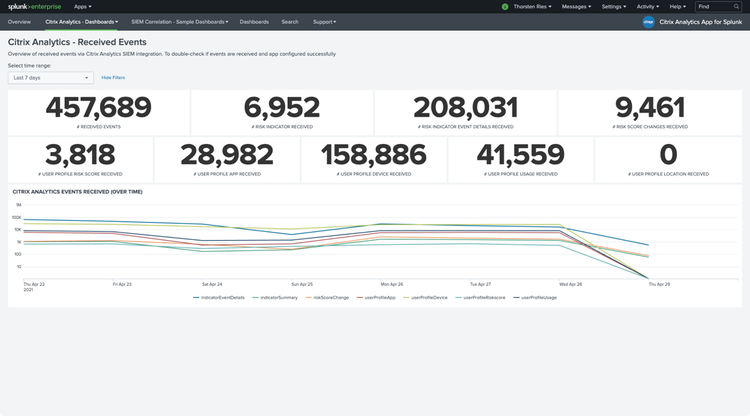Open SIEM Correlation - Sample Dashboards menu

point(179,22)
